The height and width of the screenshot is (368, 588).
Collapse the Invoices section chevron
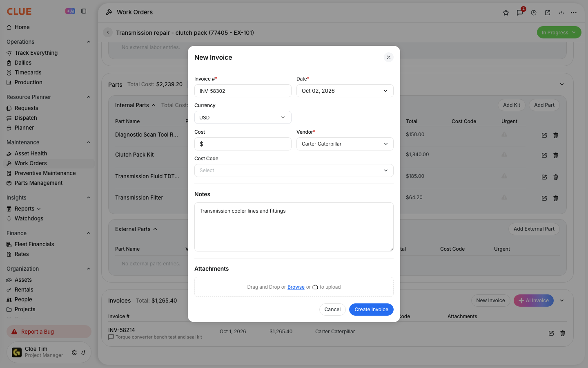tap(562, 301)
